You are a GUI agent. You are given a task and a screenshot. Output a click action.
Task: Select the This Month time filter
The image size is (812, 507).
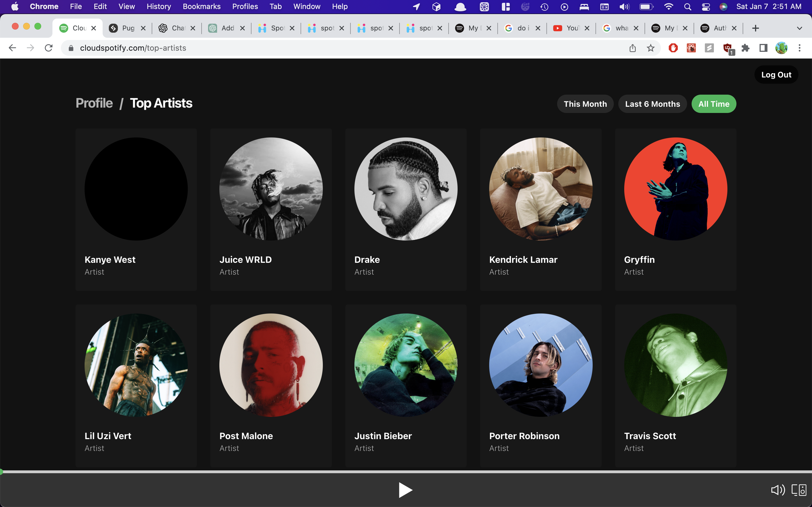[585, 104]
